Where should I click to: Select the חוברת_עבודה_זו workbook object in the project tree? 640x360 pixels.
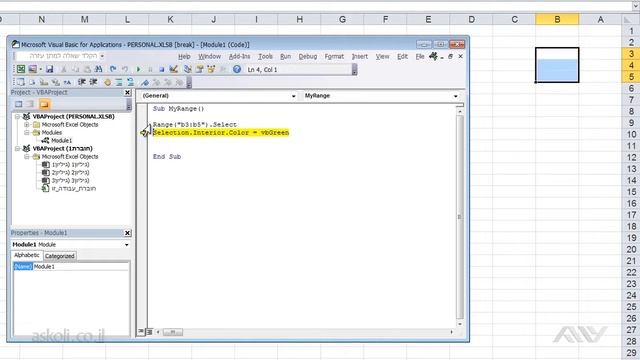tap(74, 189)
